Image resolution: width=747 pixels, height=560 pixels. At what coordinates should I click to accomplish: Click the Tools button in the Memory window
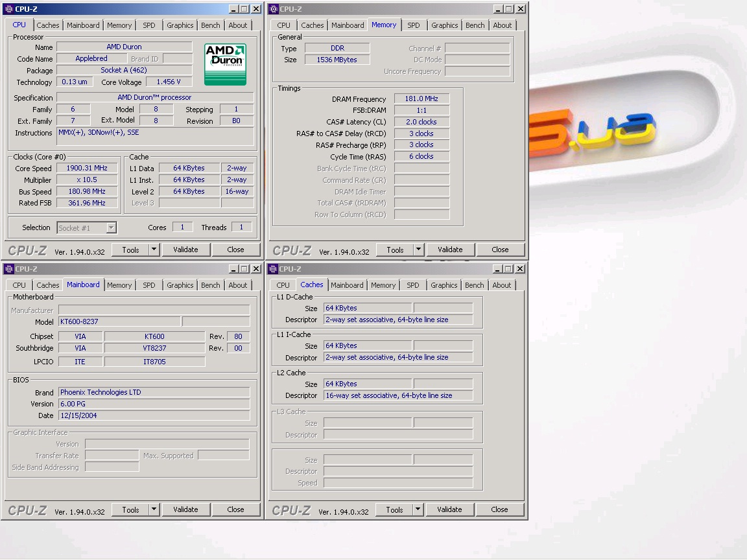pyautogui.click(x=395, y=250)
